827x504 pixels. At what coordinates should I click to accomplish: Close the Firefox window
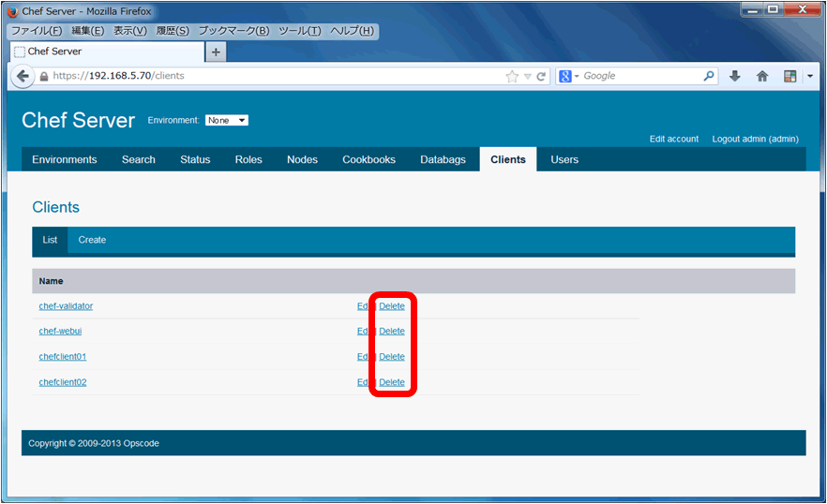[803, 9]
